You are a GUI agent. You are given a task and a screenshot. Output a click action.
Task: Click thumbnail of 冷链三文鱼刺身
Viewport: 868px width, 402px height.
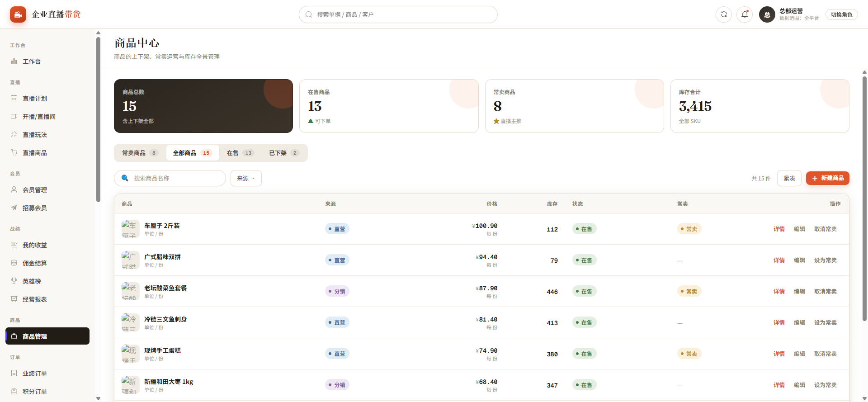click(130, 322)
